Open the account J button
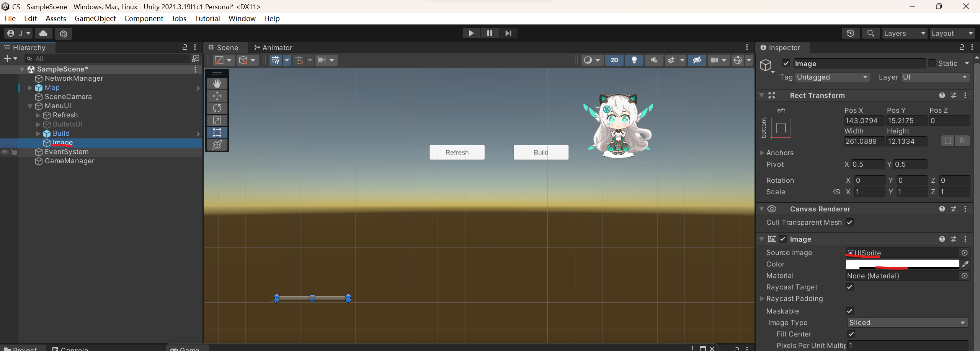Viewport: 980px width, 351px height. pos(19,33)
